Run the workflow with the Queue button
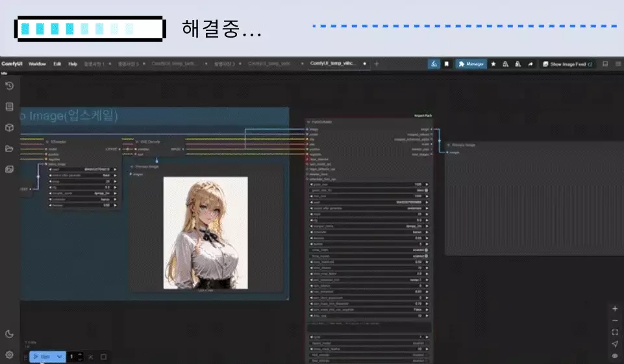This screenshot has width=624, height=364. [x=42, y=357]
